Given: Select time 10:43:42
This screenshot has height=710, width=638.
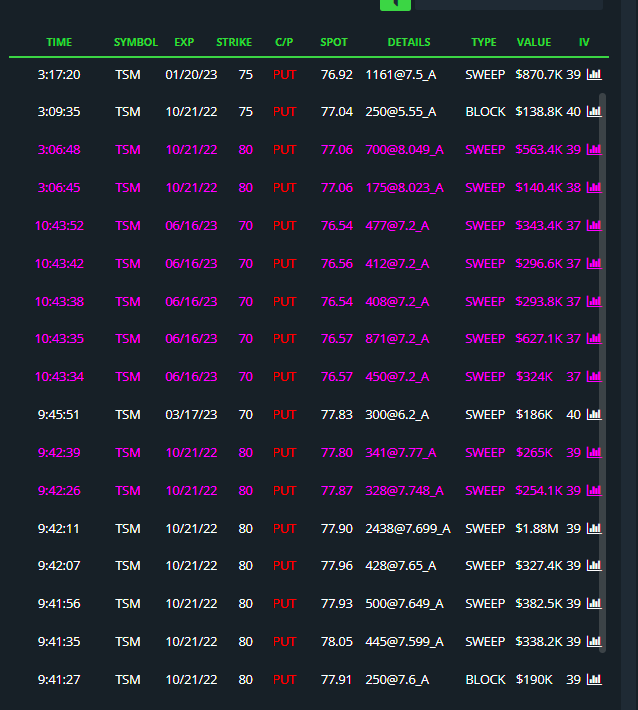Looking at the screenshot, I should coord(59,264).
